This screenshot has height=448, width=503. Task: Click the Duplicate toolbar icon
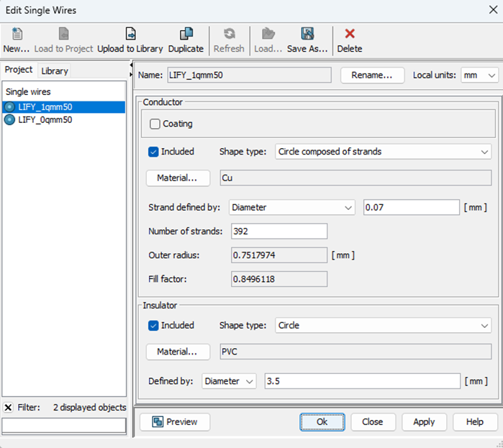[186, 34]
